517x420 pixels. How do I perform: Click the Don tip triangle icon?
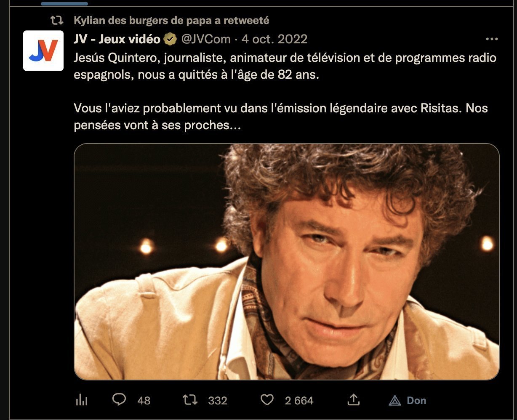(394, 400)
